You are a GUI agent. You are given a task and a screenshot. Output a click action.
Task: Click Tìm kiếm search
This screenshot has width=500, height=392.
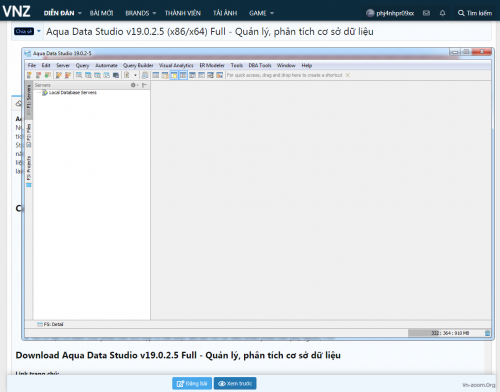pos(475,13)
